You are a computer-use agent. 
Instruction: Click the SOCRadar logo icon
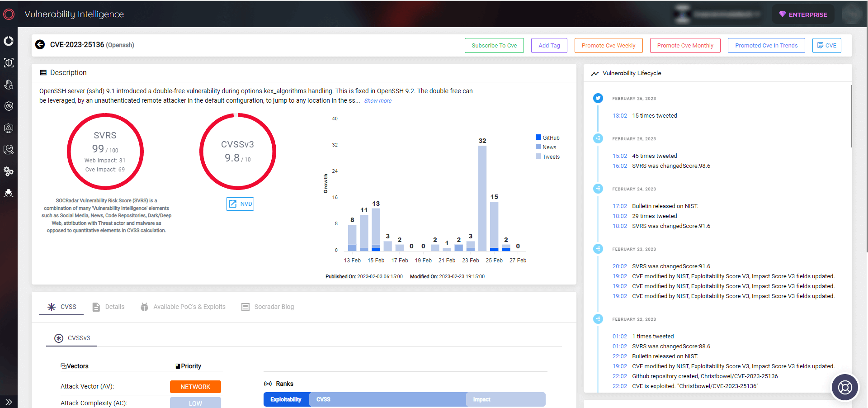[x=9, y=14]
